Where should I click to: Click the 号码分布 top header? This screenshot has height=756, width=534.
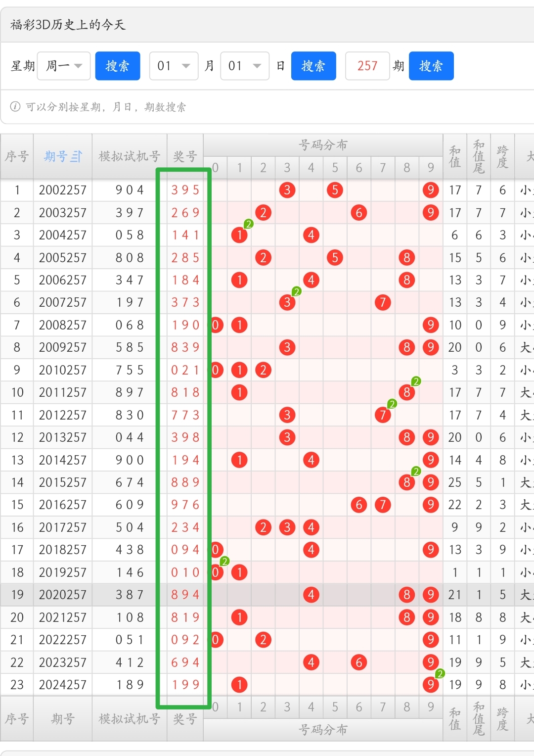point(323,145)
